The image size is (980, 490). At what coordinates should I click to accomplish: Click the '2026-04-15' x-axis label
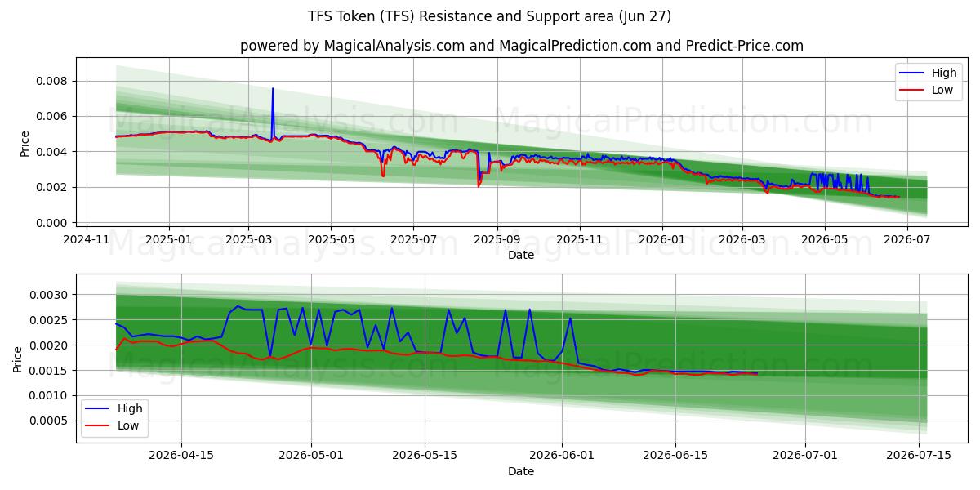180,457
